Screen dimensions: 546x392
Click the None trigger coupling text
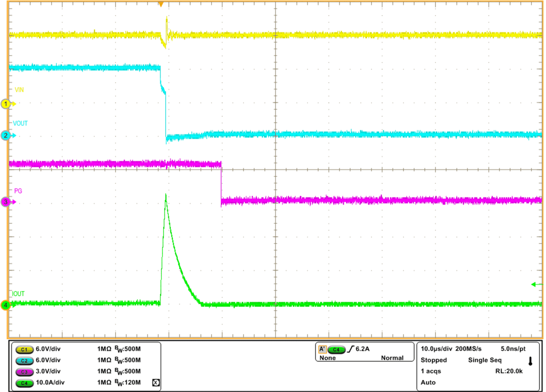328,358
